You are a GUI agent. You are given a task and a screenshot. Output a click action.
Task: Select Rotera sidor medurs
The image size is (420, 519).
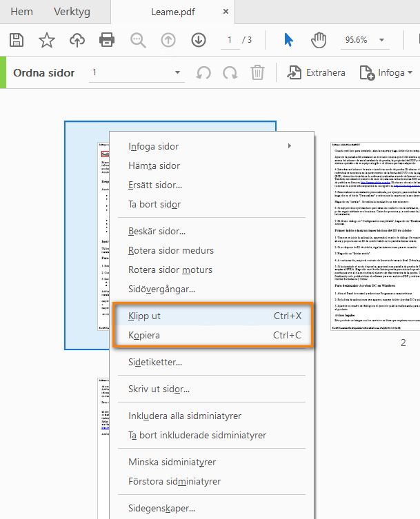coord(211,250)
